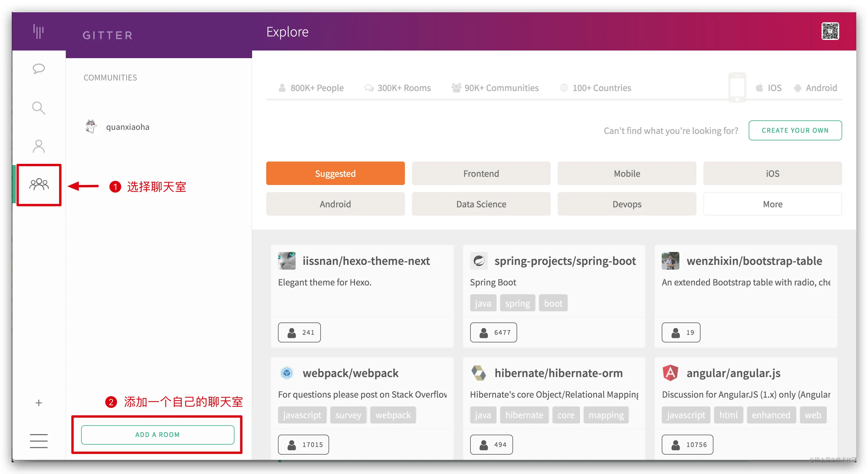The width and height of the screenshot is (868, 474).
Task: Open spring-projects/spring-boot room
Action: (x=565, y=261)
